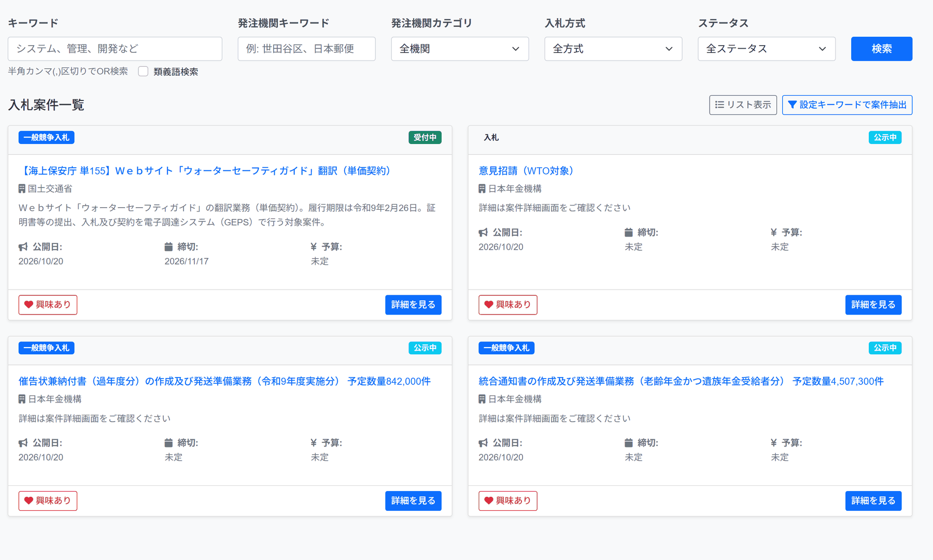Open the 催告状兼納付書 作成及び発送準備業務 link

224,381
